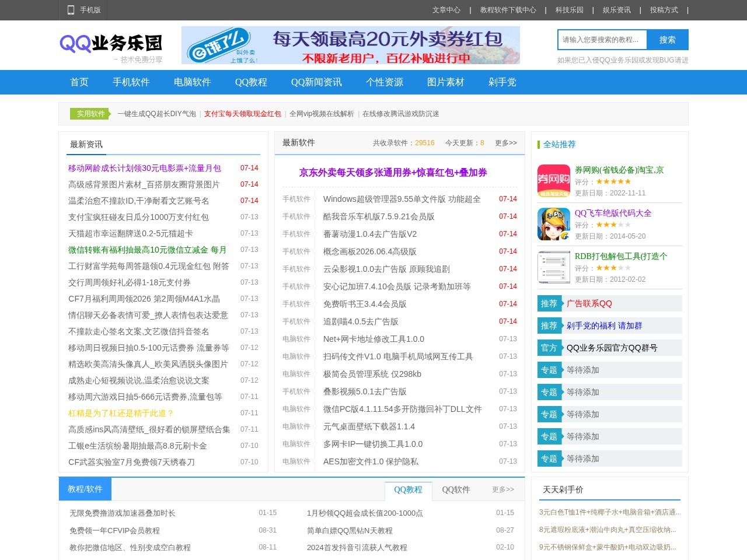Viewport: 747px width, 560px height.
Task: Click 电脑软件 category beside 极简会员管理系统
Action: [x=296, y=374]
